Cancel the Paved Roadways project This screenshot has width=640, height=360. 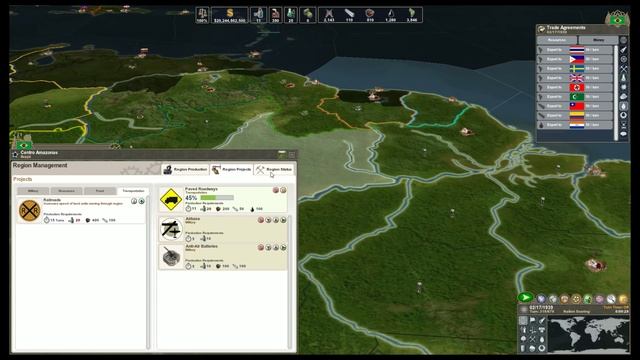pyautogui.click(x=276, y=190)
